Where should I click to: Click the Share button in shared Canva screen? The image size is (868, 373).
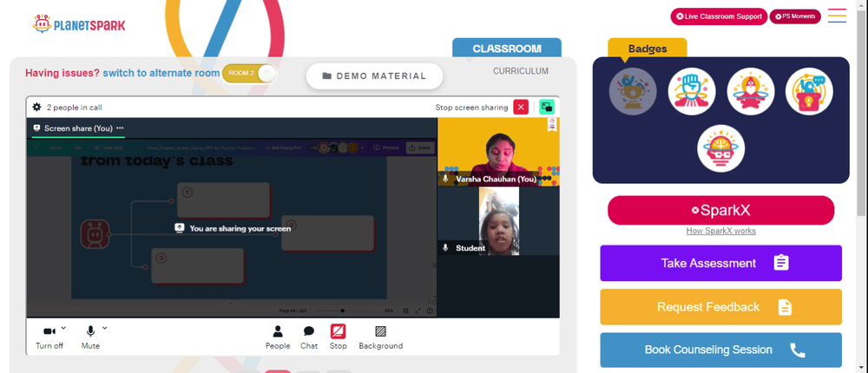coord(419,147)
